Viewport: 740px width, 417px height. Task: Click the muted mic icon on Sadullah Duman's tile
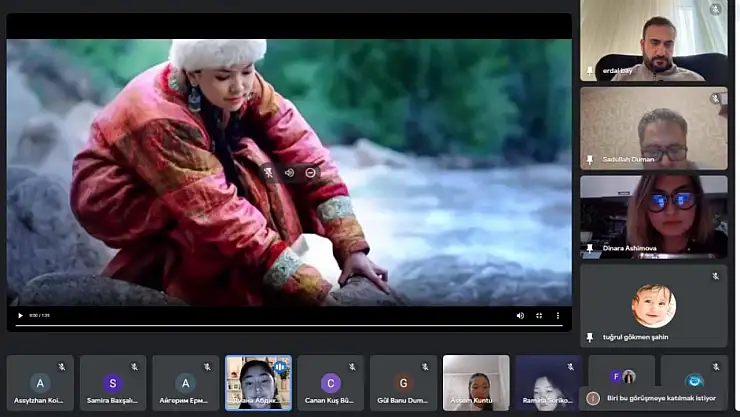[x=715, y=99]
